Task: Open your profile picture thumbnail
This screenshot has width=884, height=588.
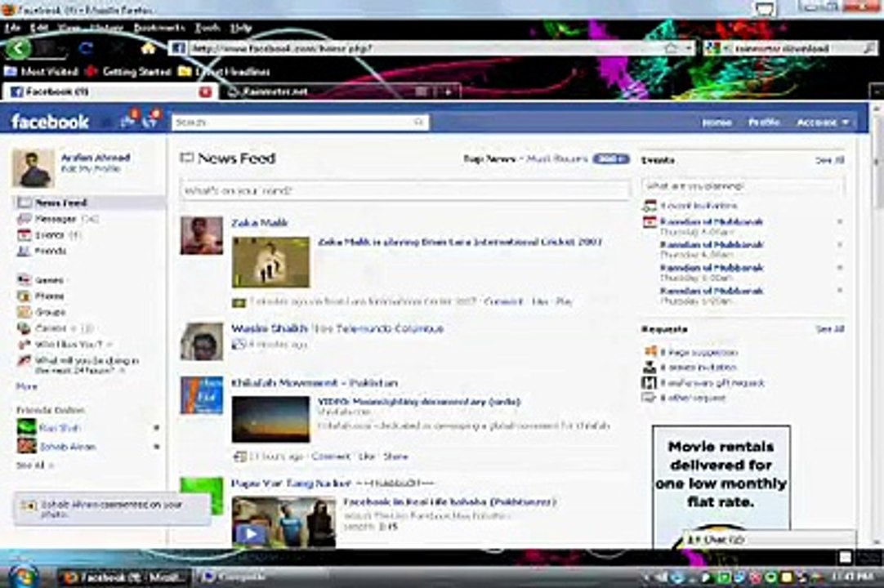Action: 33,168
